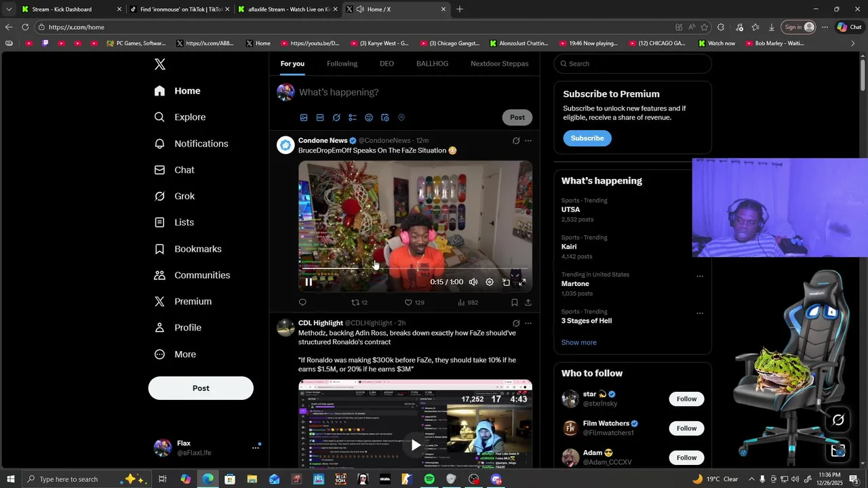Show hidden system tray icons
Viewport: 868px width, 488px height.
click(x=751, y=479)
